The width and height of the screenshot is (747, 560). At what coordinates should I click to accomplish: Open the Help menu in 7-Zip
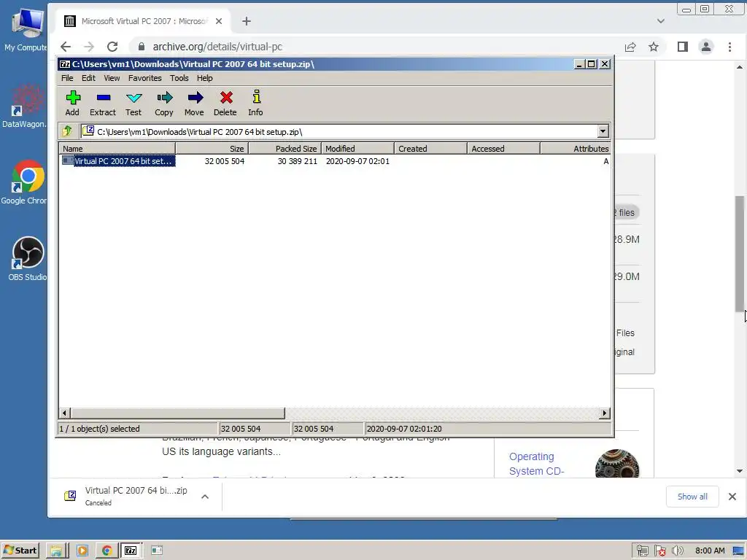tap(204, 78)
